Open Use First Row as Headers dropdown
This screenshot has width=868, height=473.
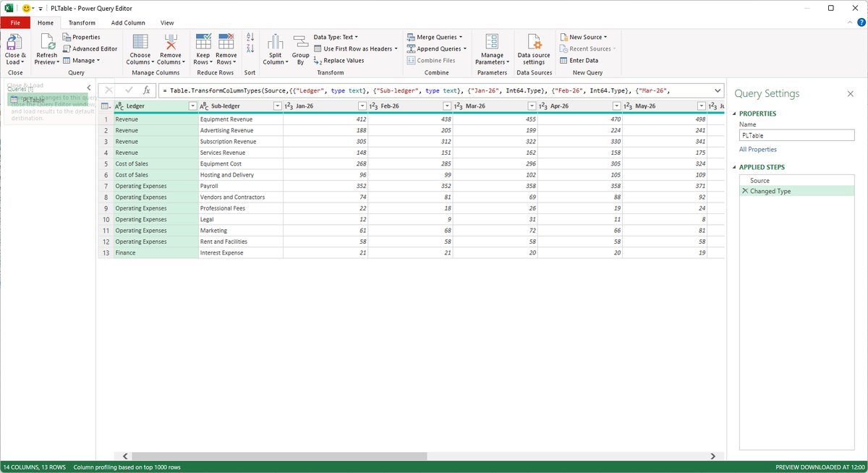355,48
